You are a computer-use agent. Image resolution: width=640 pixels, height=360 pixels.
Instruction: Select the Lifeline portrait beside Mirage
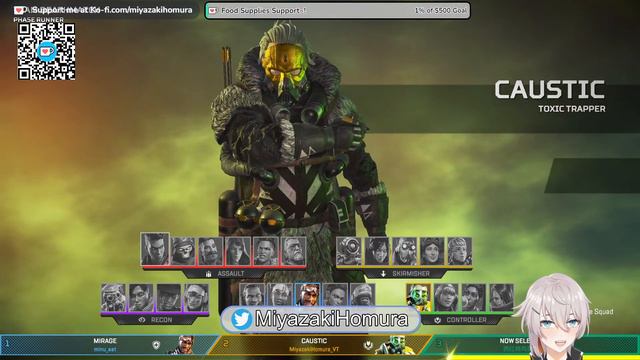[280, 295]
